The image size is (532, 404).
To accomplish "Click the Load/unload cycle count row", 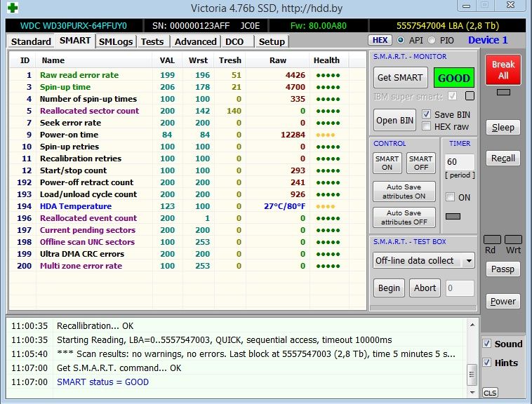I will coord(187,194).
